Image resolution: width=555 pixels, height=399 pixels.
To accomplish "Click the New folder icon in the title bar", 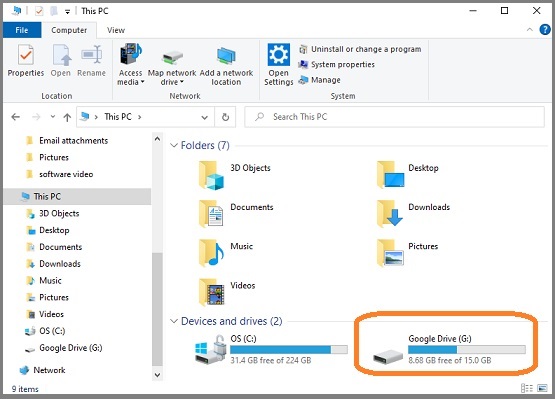I will 54,11.
